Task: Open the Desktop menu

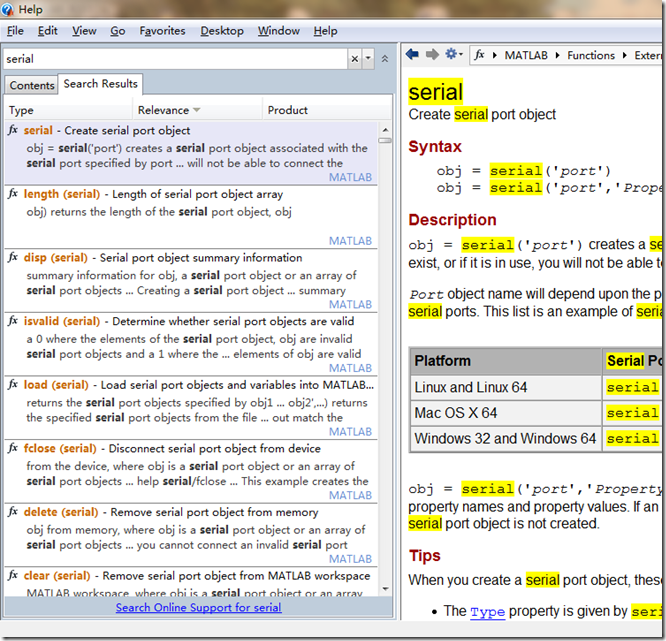Action: pyautogui.click(x=222, y=31)
